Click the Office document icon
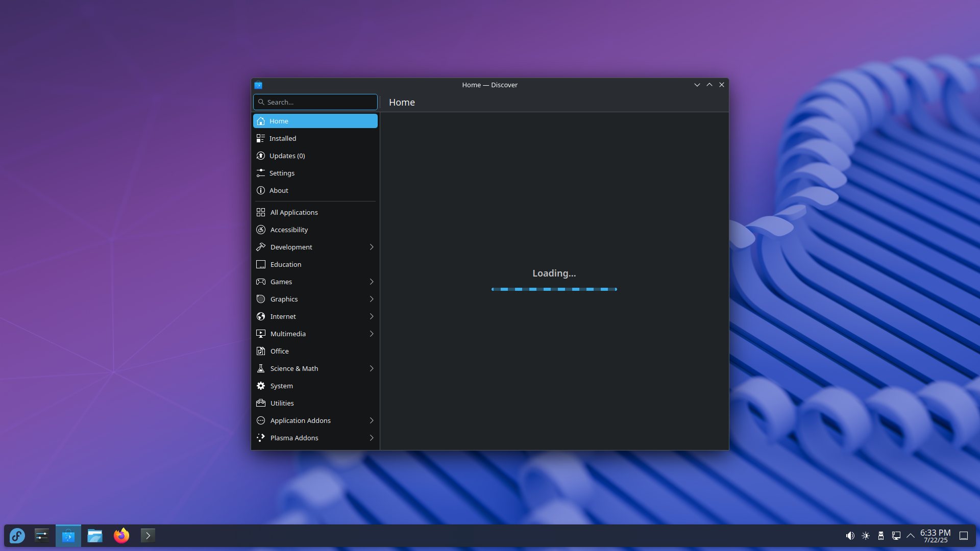The height and width of the screenshot is (551, 980). (x=261, y=351)
